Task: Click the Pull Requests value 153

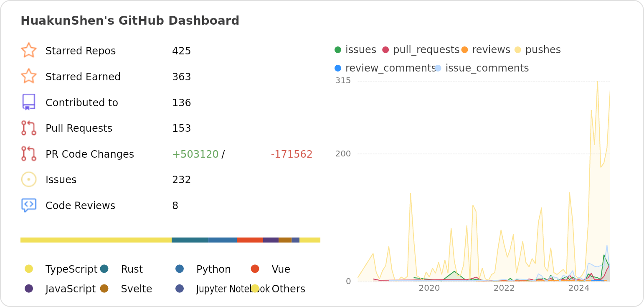Action: [182, 128]
